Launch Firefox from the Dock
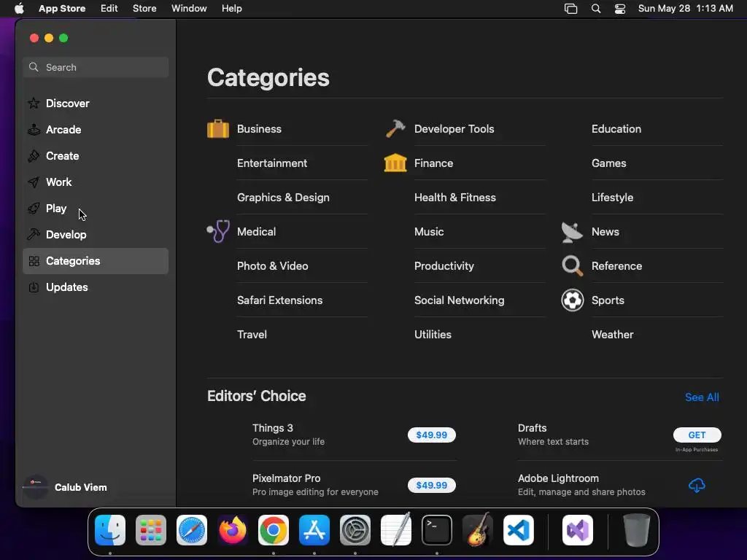Image resolution: width=747 pixels, height=560 pixels. point(233,530)
